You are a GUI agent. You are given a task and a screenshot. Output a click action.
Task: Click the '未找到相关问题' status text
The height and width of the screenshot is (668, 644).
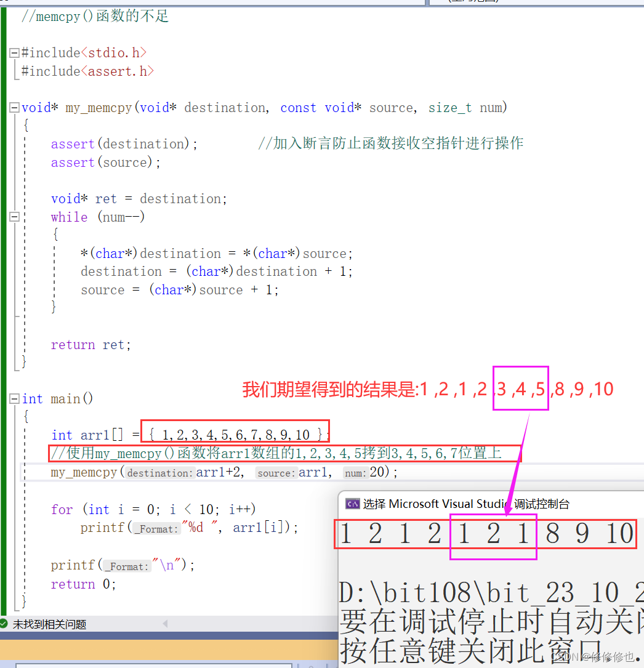[49, 624]
